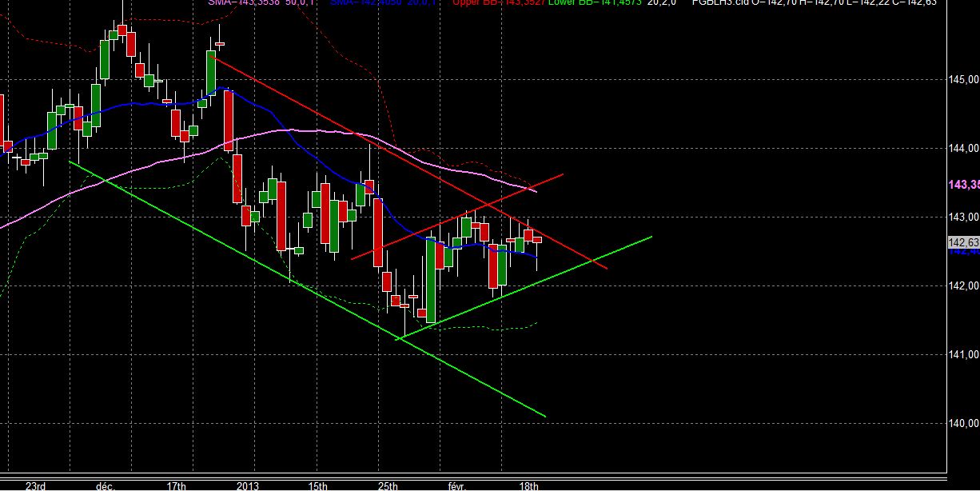Select the long green descending channel line
This screenshot has height=491, width=980.
[x=308, y=289]
